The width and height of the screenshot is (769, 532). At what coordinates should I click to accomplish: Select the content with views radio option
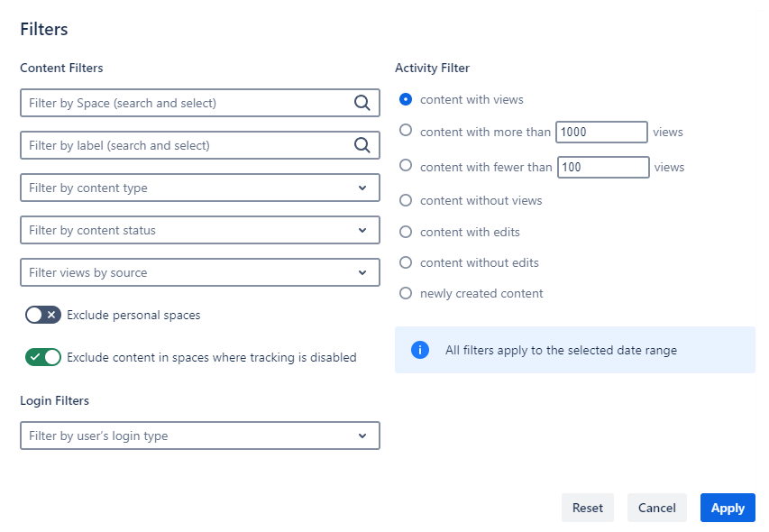[406, 99]
